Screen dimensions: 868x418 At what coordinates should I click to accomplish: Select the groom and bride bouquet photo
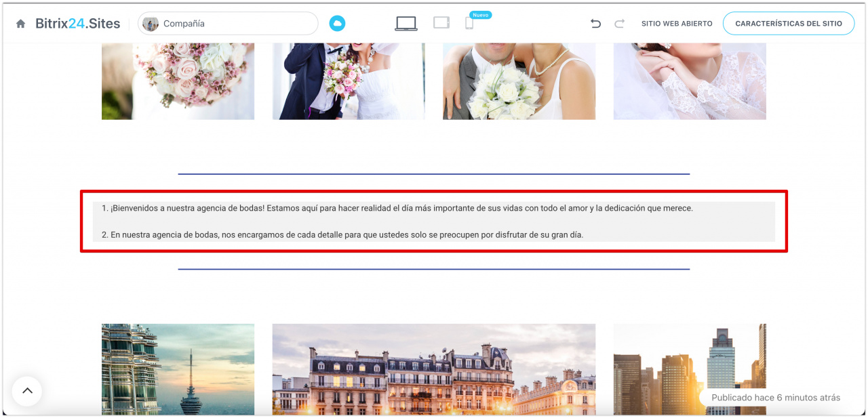[349, 81]
